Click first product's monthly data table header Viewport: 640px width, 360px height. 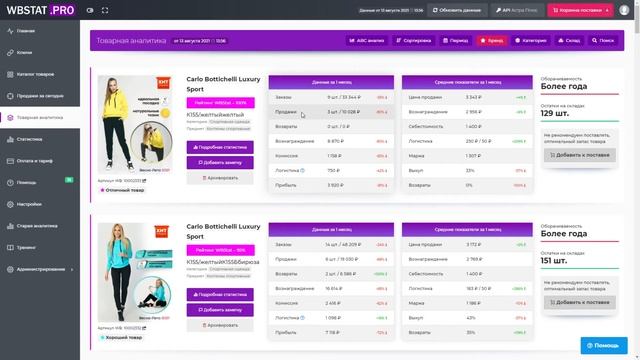(331, 82)
